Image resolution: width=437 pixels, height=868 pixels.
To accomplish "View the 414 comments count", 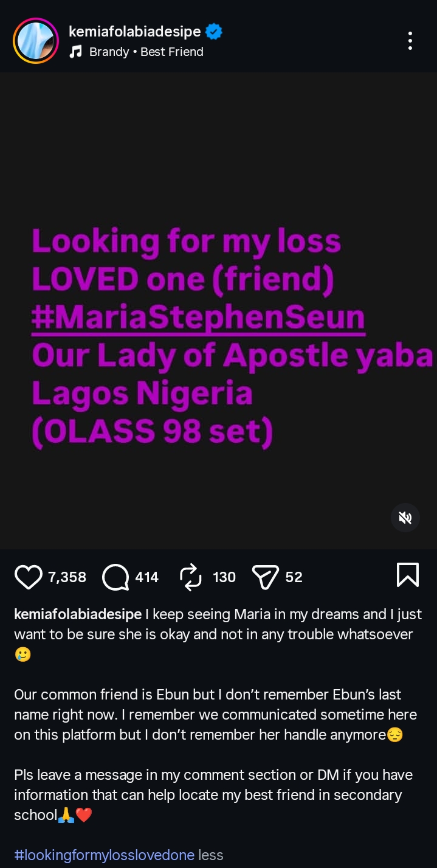I will pyautogui.click(x=146, y=577).
